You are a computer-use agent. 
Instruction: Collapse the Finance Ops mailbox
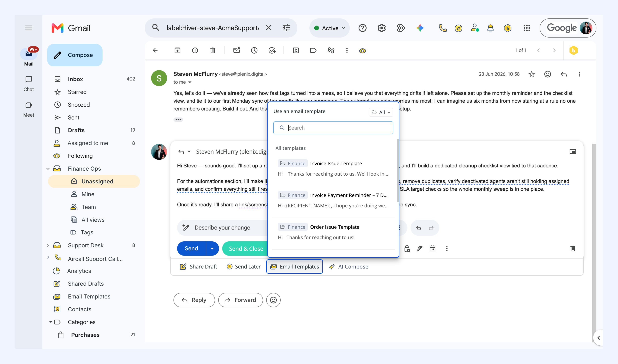click(48, 169)
